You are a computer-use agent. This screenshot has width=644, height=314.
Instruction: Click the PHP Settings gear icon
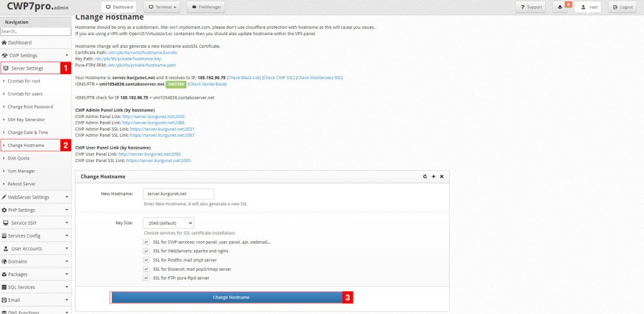[4, 210]
